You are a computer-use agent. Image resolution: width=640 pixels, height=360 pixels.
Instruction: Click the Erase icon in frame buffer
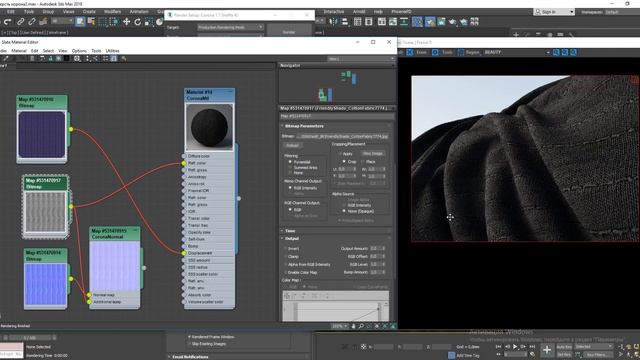[x=410, y=52]
